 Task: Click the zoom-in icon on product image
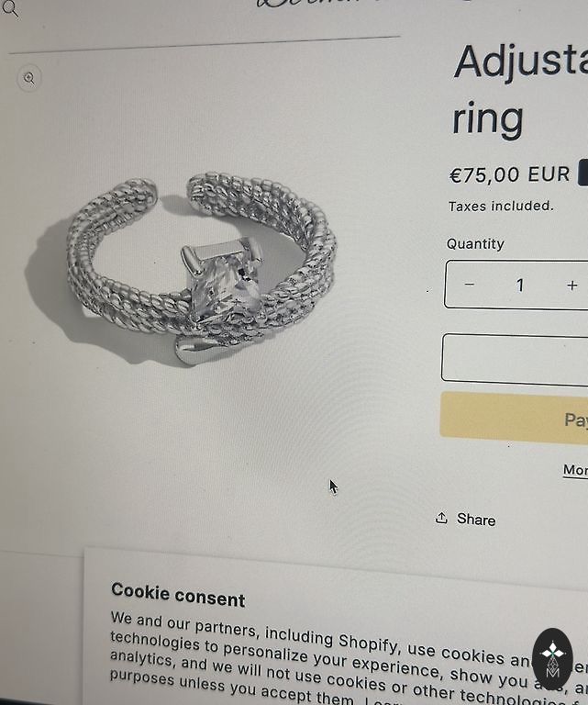tap(29, 78)
